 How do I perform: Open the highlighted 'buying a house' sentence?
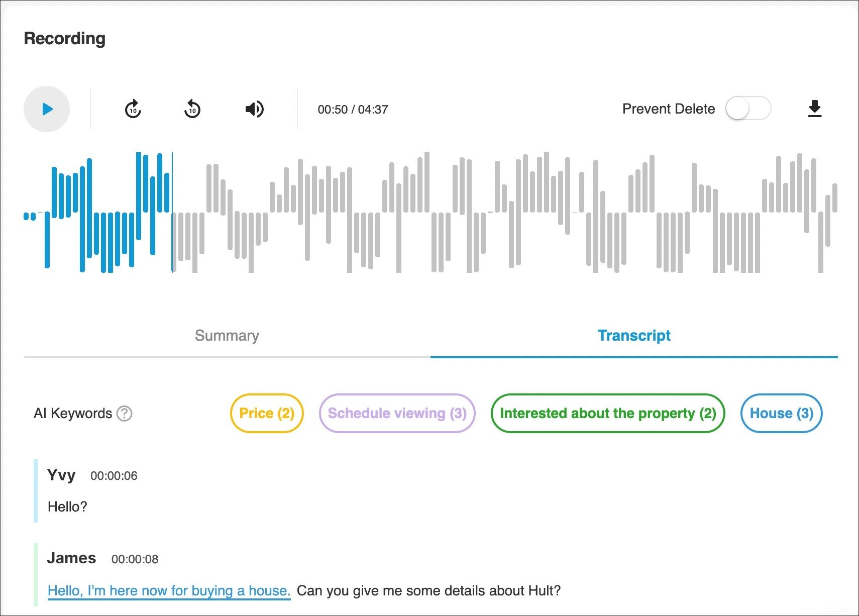(x=169, y=591)
